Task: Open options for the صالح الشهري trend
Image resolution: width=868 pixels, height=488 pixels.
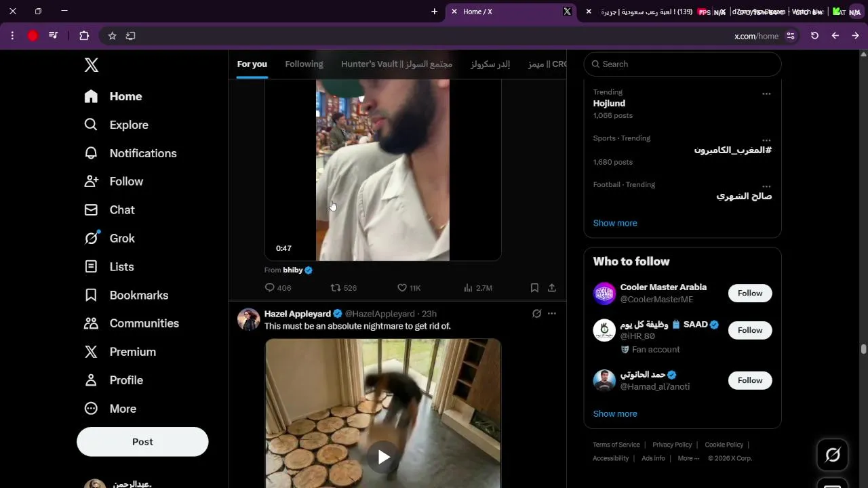Action: point(766,186)
